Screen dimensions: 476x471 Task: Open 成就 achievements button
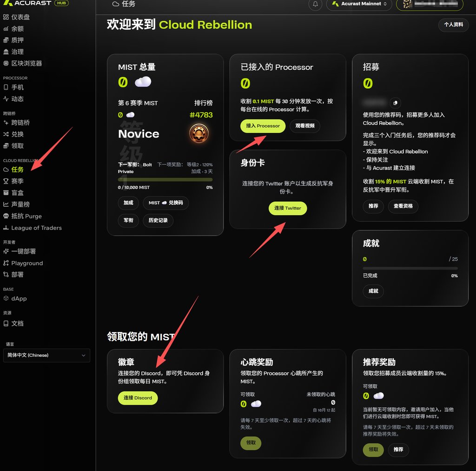pyautogui.click(x=373, y=291)
